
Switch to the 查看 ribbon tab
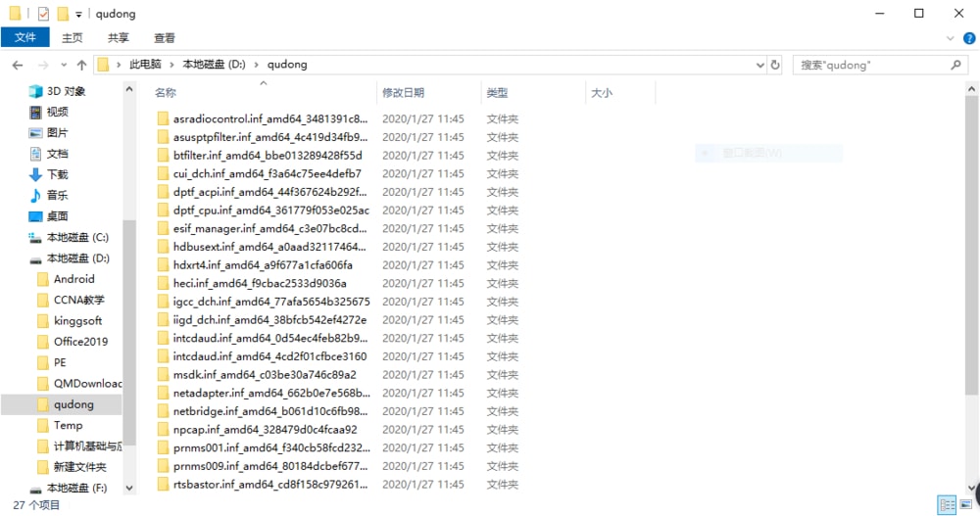(x=165, y=38)
